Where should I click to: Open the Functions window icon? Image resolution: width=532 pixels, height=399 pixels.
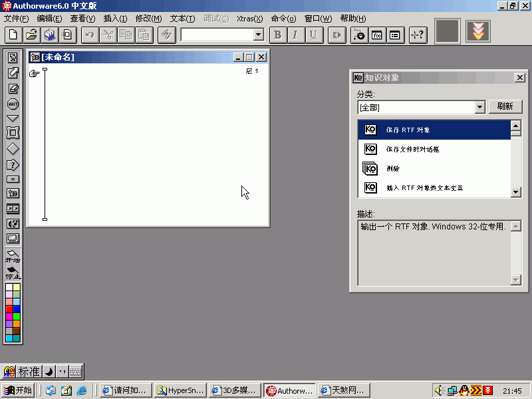pos(377,35)
